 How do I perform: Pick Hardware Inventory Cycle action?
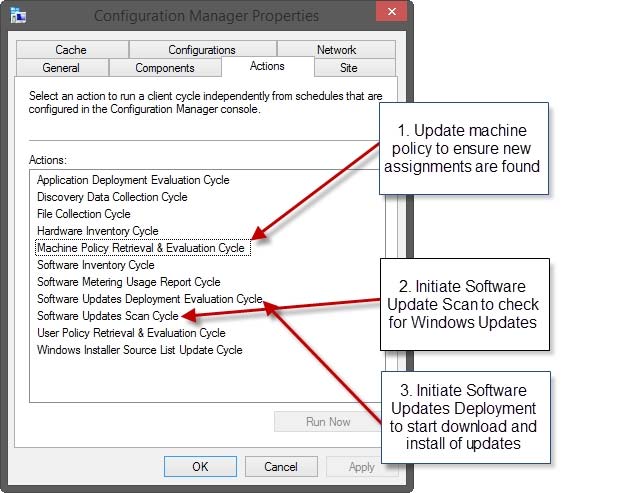pos(97,231)
